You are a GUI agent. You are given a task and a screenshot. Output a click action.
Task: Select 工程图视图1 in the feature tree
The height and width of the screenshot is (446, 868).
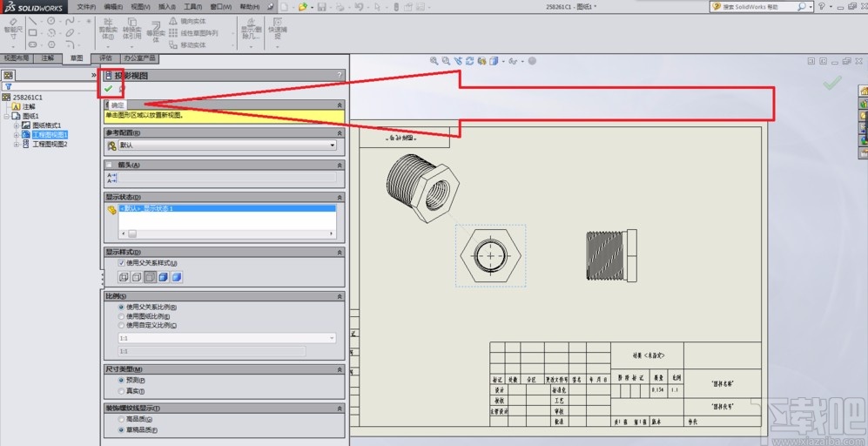(50, 135)
